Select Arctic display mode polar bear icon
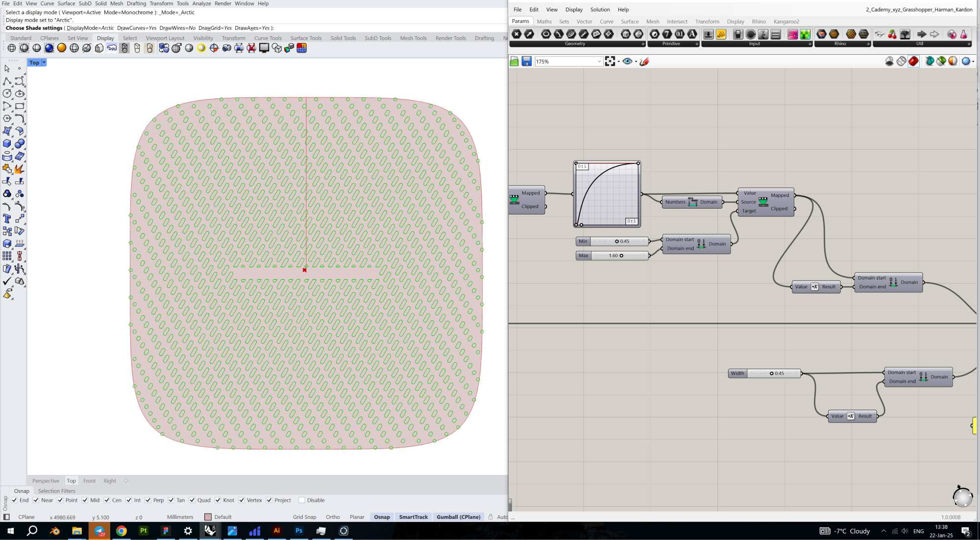The image size is (980, 540). 112,48
